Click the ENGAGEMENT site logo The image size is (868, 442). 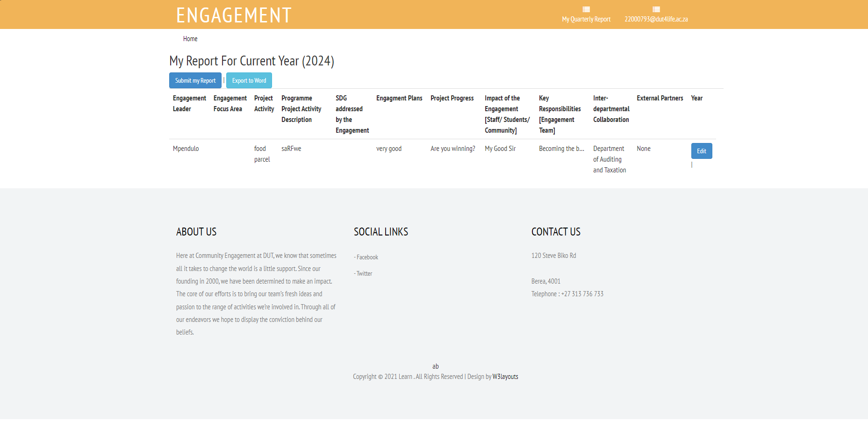234,15
